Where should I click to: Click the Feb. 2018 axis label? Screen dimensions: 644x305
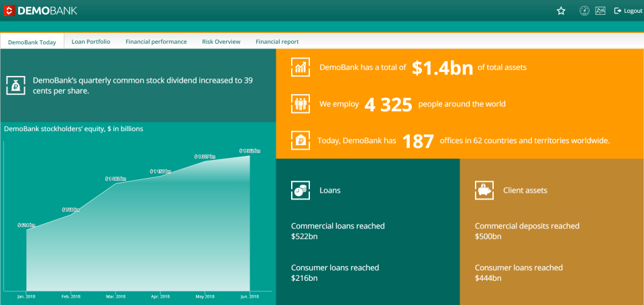pyautogui.click(x=70, y=296)
